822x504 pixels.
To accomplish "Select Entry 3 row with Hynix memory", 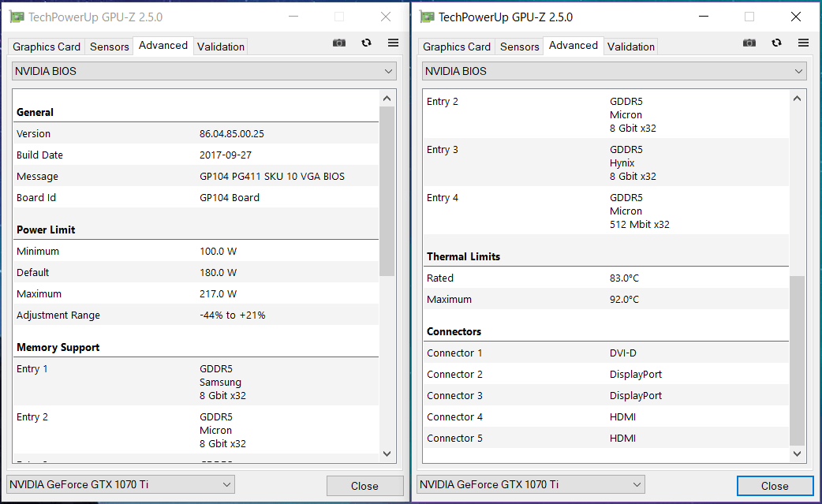I will coord(606,163).
